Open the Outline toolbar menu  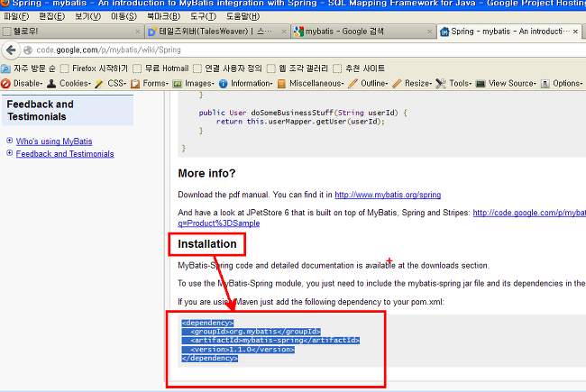[368, 83]
